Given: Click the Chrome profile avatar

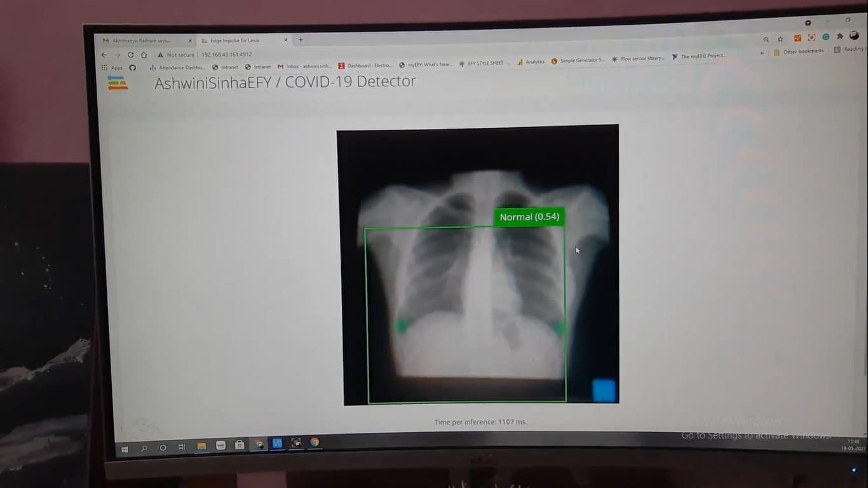Looking at the screenshot, I should [855, 36].
